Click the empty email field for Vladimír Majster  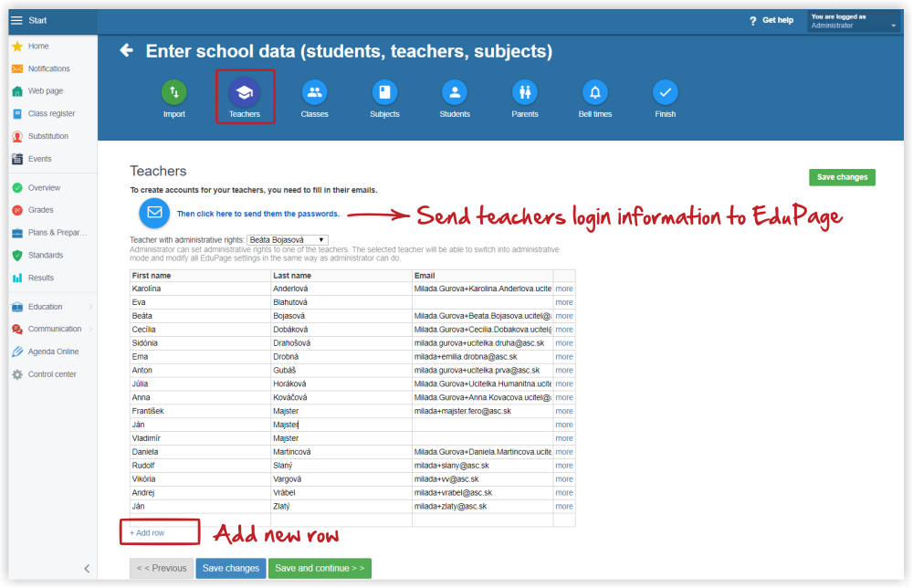tap(482, 438)
